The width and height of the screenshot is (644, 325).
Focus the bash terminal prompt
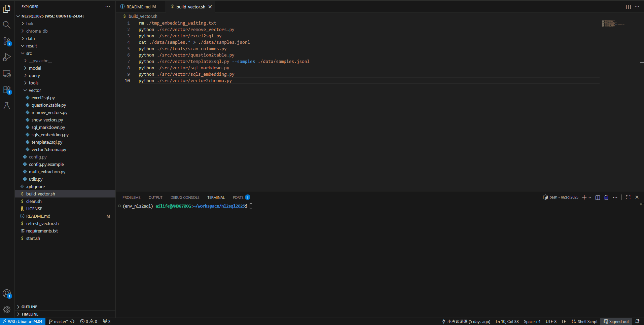pyautogui.click(x=251, y=206)
